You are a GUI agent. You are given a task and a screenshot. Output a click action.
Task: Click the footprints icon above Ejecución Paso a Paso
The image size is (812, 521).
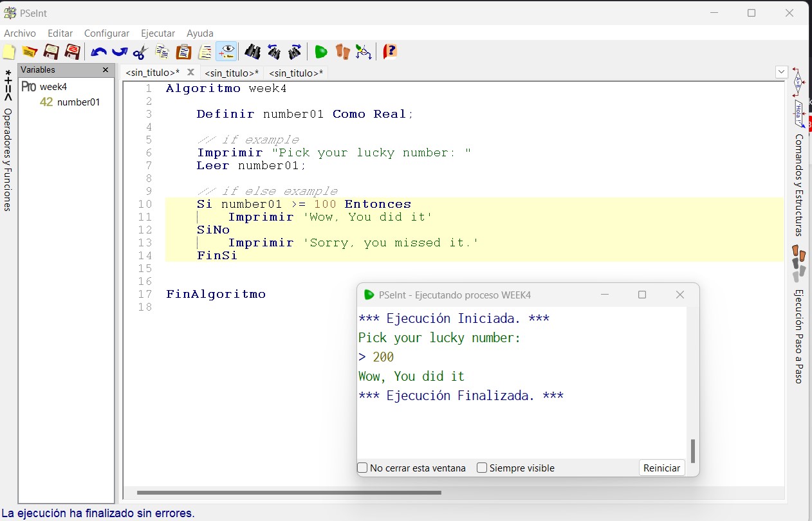point(798,264)
